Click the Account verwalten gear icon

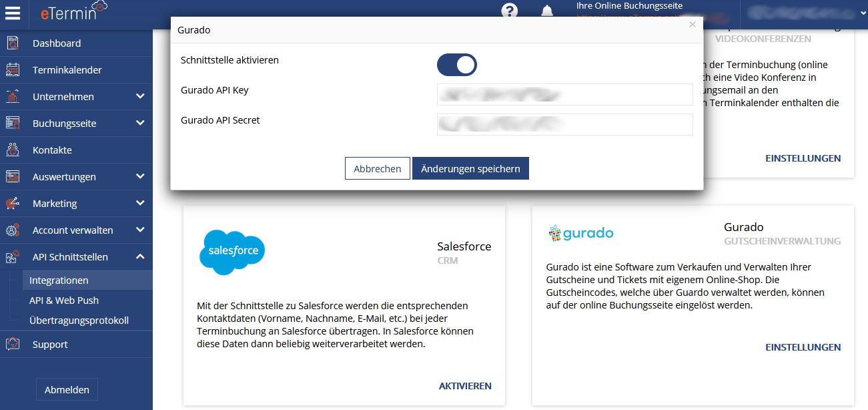pyautogui.click(x=13, y=230)
